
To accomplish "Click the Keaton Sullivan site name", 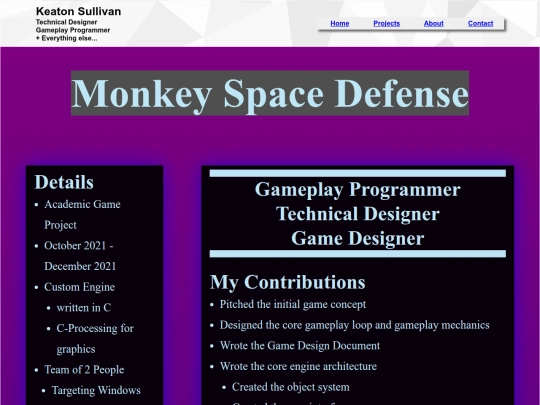I will 79,11.
